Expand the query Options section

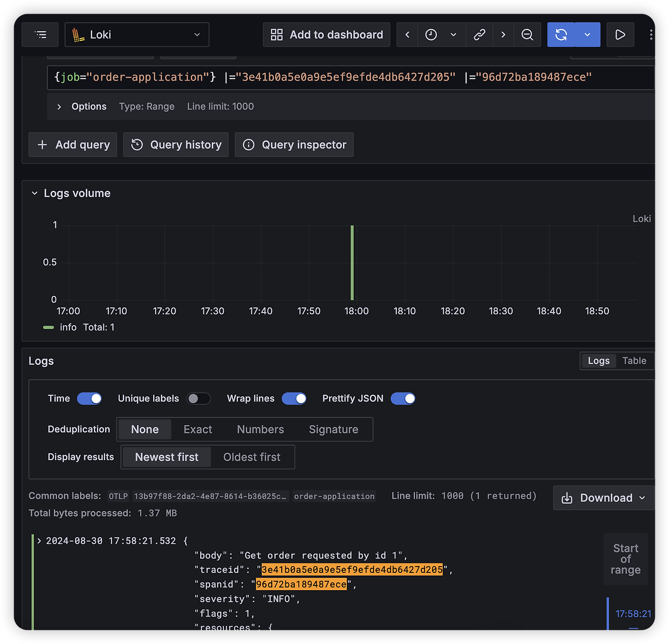(82, 107)
